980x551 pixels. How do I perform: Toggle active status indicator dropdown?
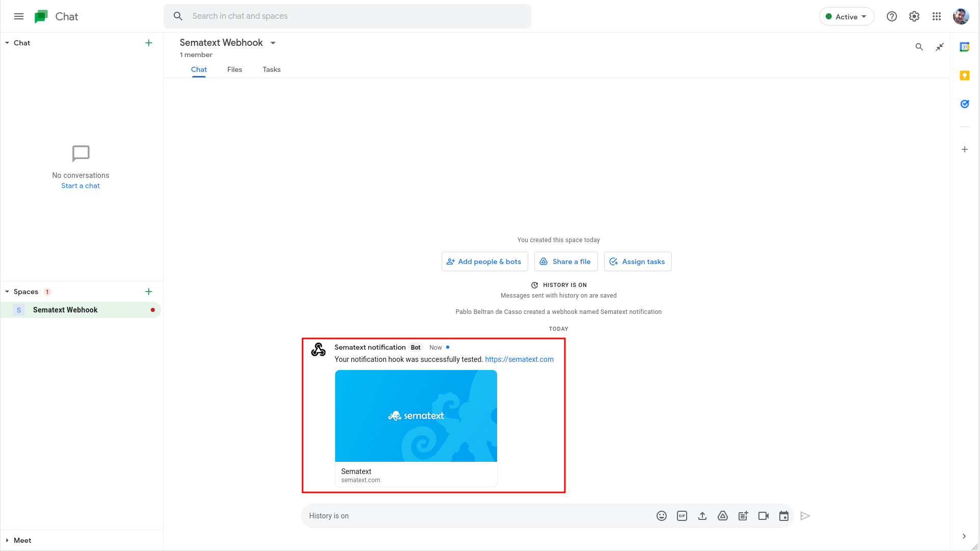845,16
